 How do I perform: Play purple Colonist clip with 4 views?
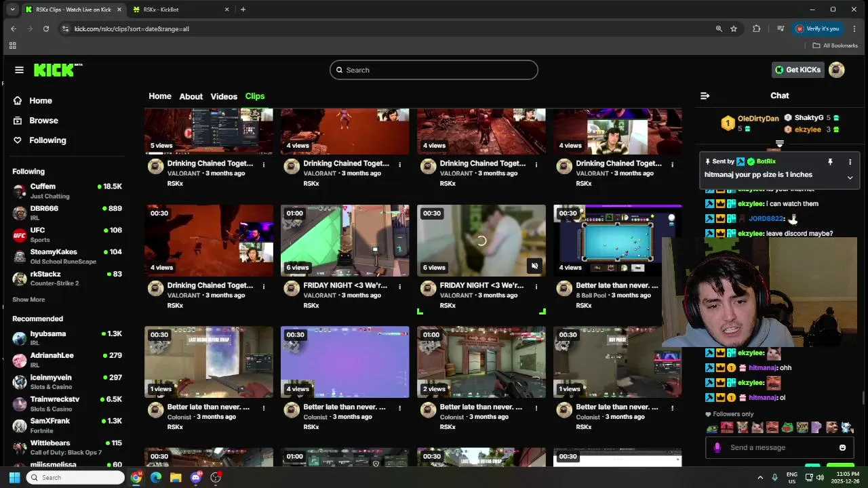coord(344,362)
